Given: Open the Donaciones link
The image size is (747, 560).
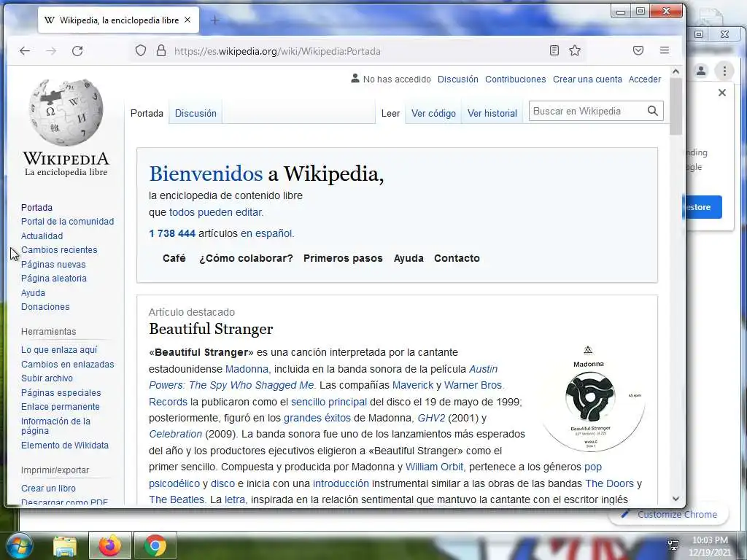Looking at the screenshot, I should click(x=45, y=307).
